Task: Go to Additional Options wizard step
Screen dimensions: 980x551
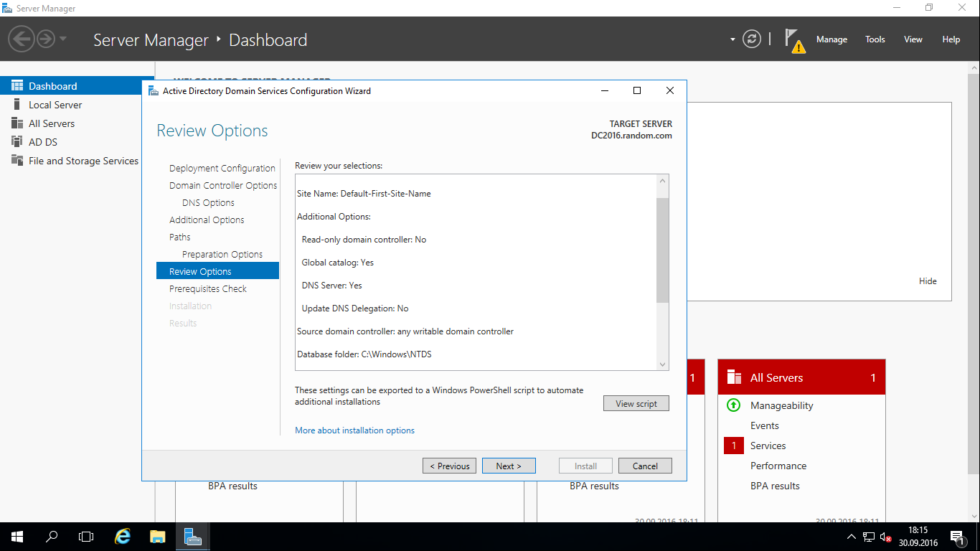Action: (x=207, y=220)
